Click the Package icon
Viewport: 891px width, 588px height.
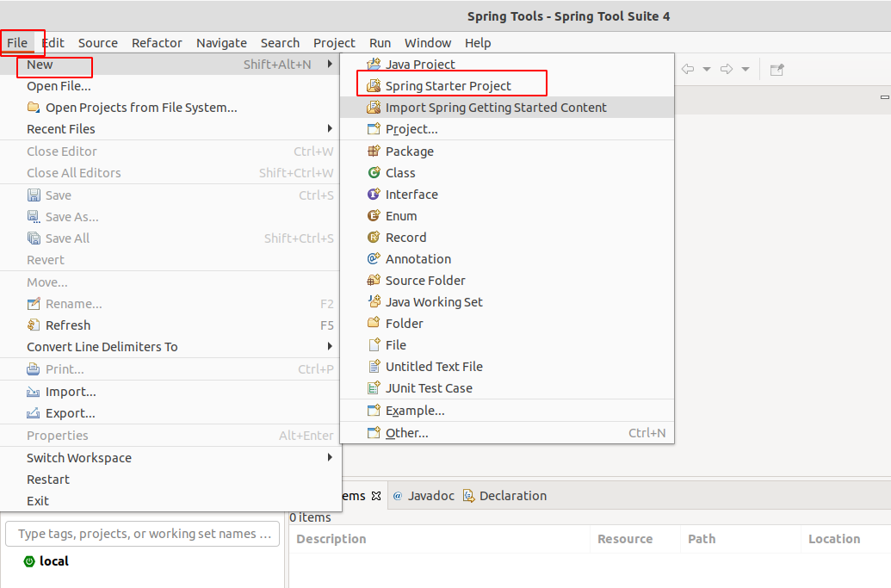coord(374,152)
